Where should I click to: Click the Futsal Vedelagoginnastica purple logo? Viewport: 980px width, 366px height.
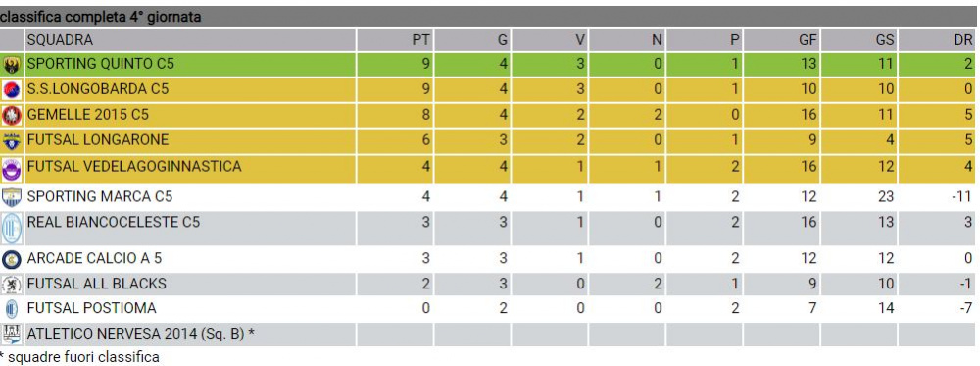tap(12, 170)
